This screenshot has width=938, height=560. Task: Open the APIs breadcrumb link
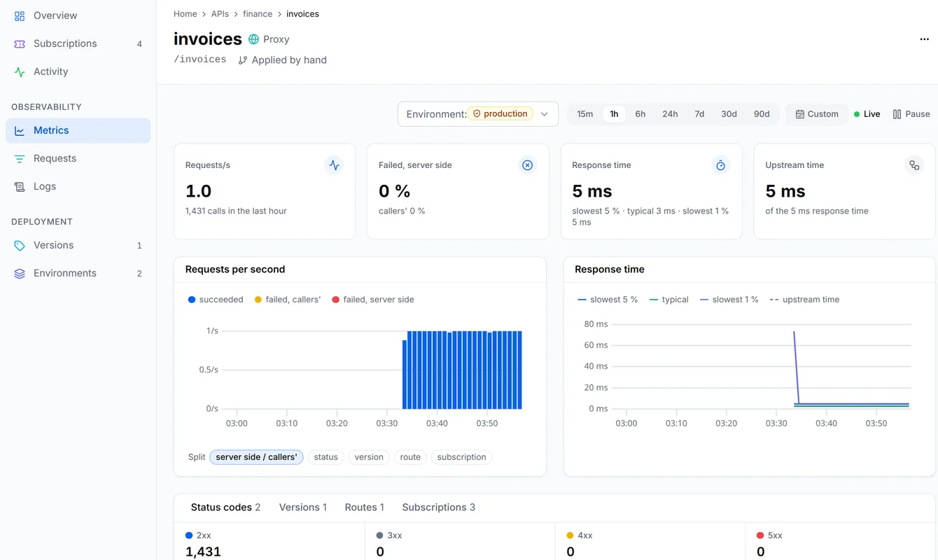[x=220, y=14]
